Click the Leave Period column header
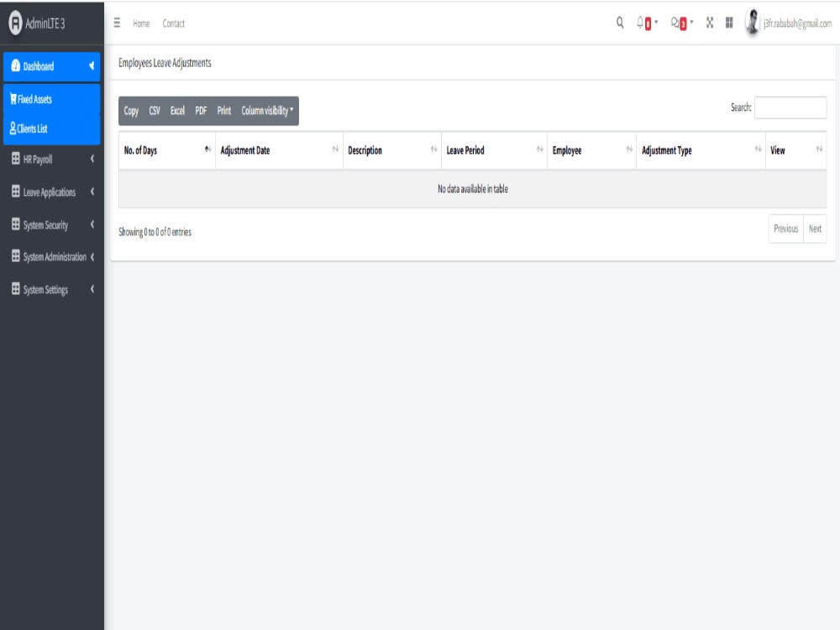Viewport: 840px width, 630px height. (x=494, y=150)
